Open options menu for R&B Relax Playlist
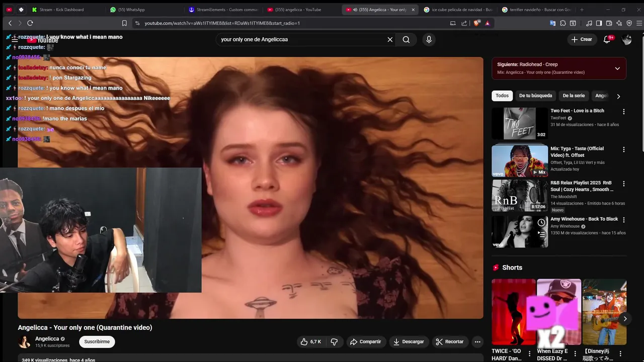The height and width of the screenshot is (362, 644). point(624,185)
